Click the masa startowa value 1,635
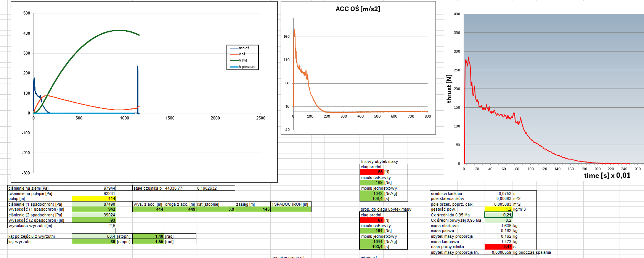Image resolution: width=644 pixels, height=258 pixels. pos(498,226)
